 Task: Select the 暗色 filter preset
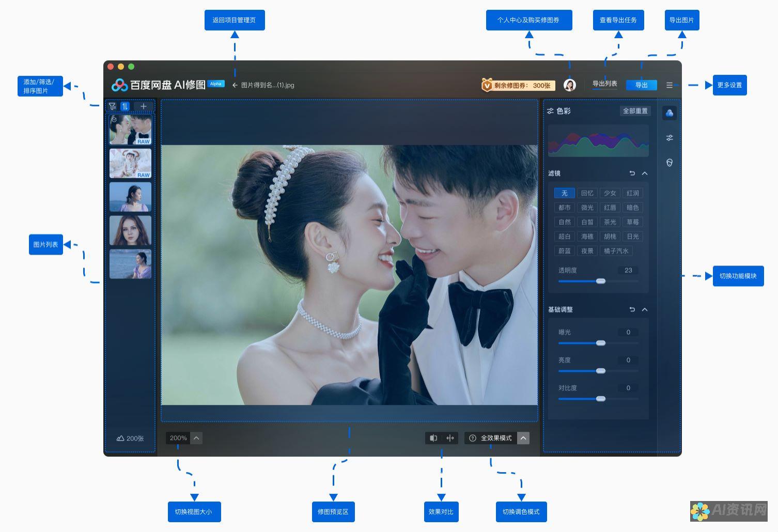633,208
